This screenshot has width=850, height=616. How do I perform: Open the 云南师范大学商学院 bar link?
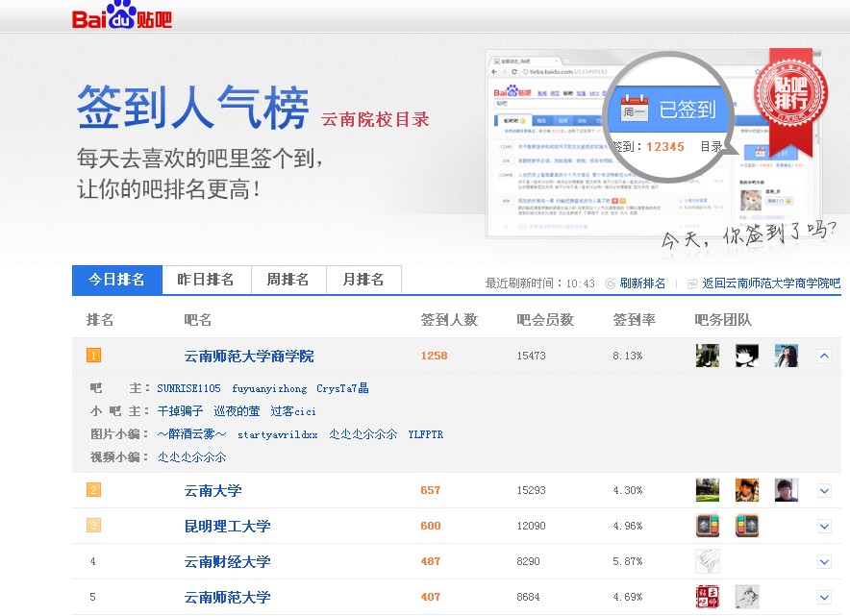coord(249,356)
